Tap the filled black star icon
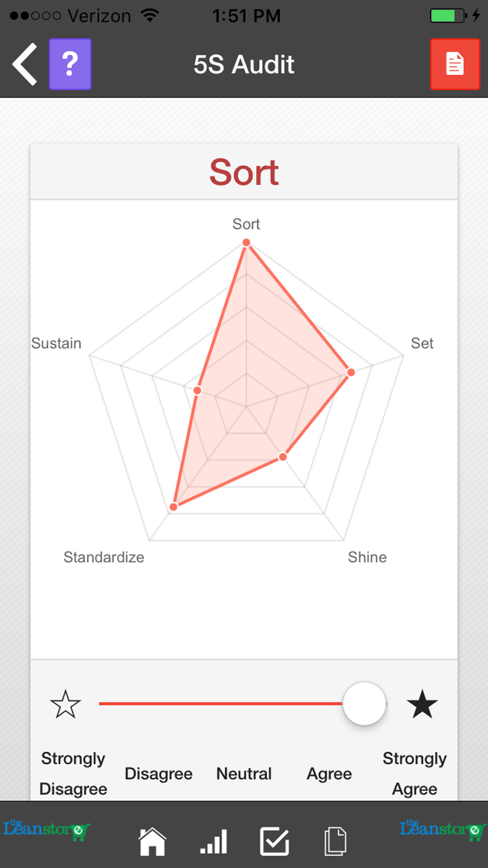The width and height of the screenshot is (488, 868). tap(422, 704)
